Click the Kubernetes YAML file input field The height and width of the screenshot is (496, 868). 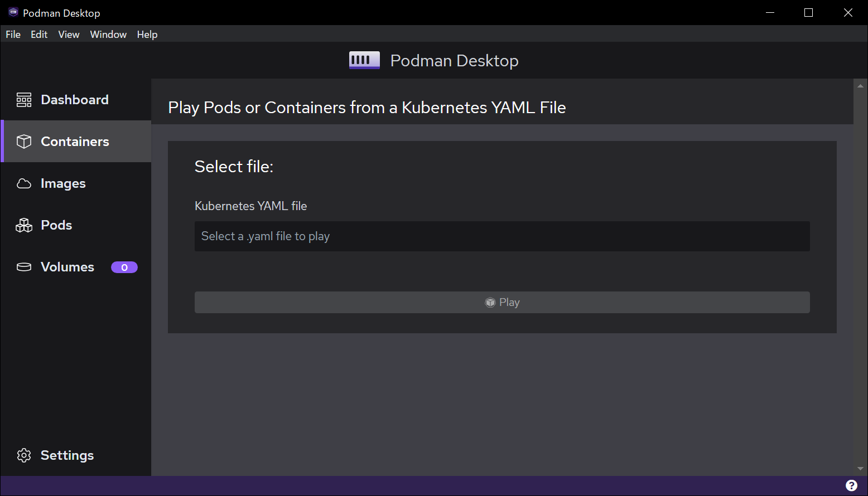pos(502,236)
